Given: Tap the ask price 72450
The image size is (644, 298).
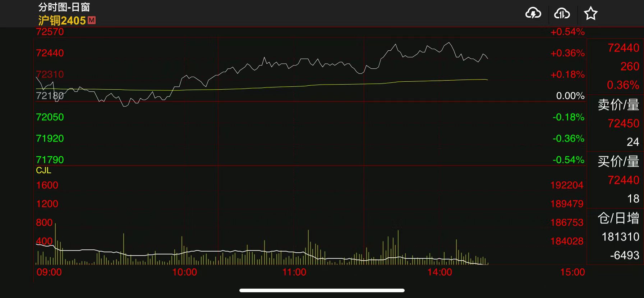Looking at the screenshot, I should click(x=623, y=123).
